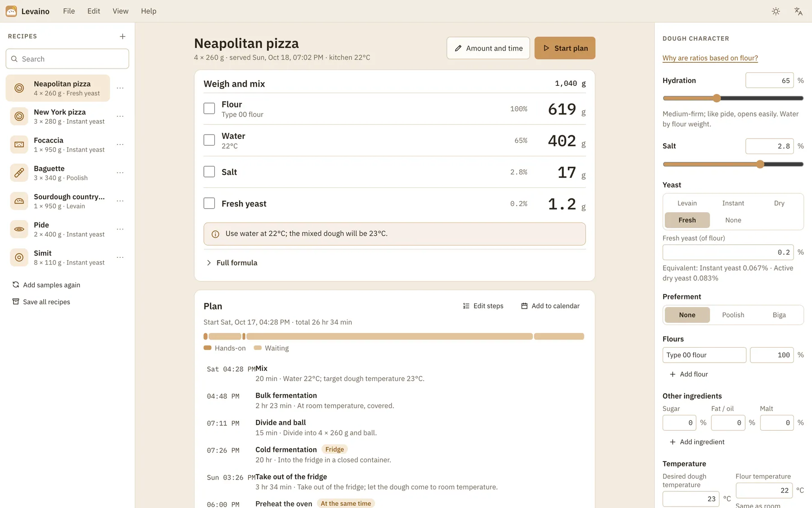
Task: Select the Baguette recipe icon
Action: point(19,173)
